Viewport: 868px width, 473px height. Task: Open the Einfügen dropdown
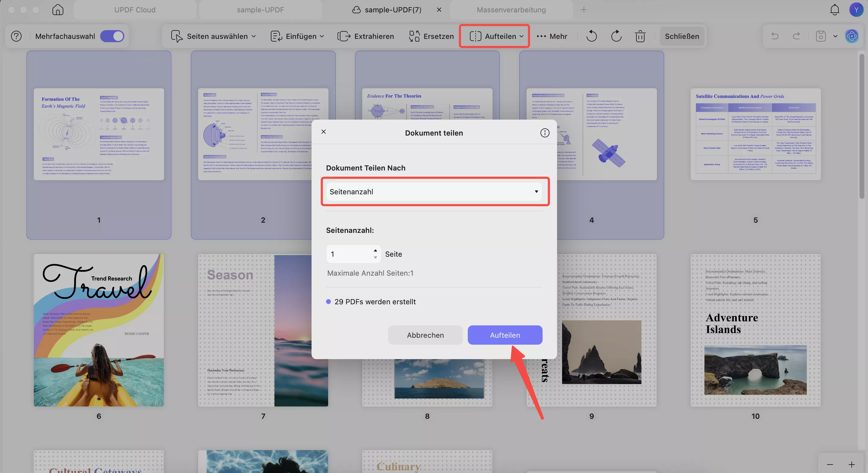[x=322, y=36]
